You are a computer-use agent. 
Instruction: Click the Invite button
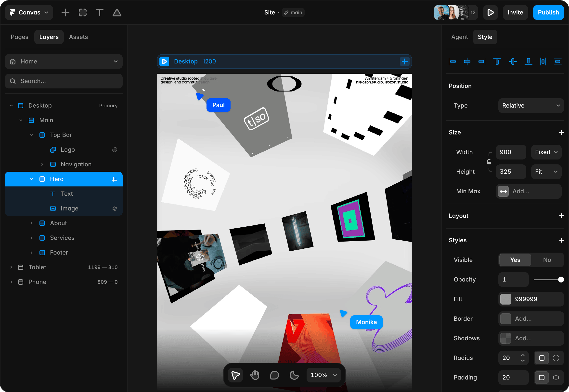coord(515,12)
